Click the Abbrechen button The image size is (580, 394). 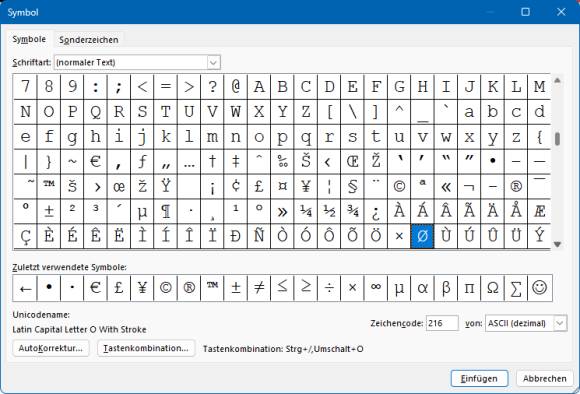[x=544, y=378]
